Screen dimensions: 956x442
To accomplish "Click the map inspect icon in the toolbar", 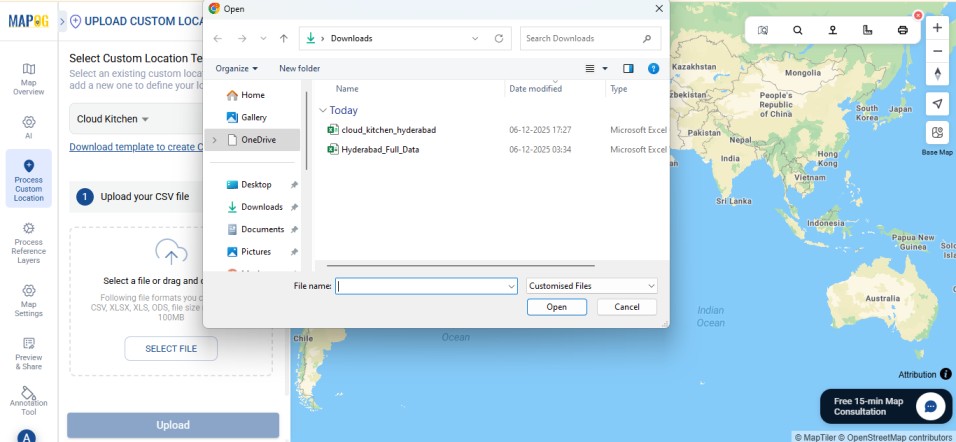I will [763, 30].
